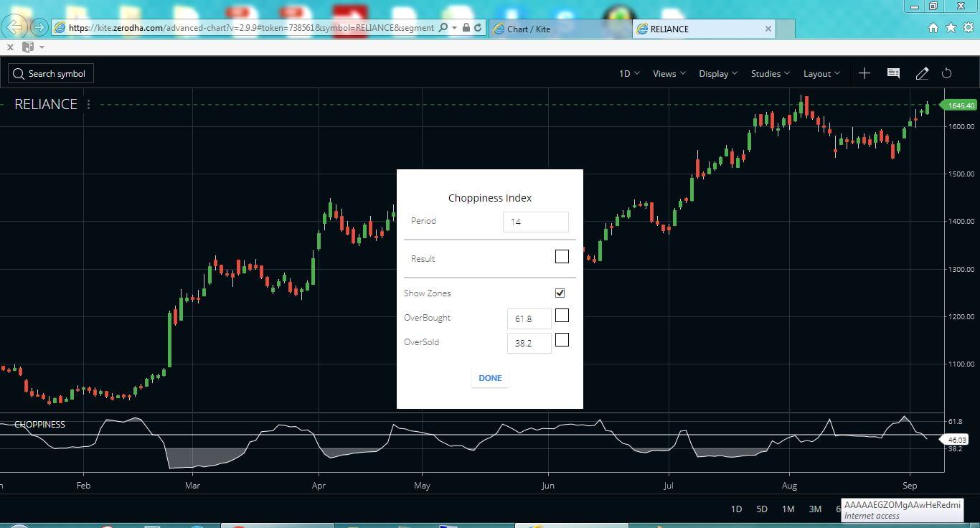Click the CHOPPINESS panel label
Viewport: 980px width, 528px height.
click(39, 424)
